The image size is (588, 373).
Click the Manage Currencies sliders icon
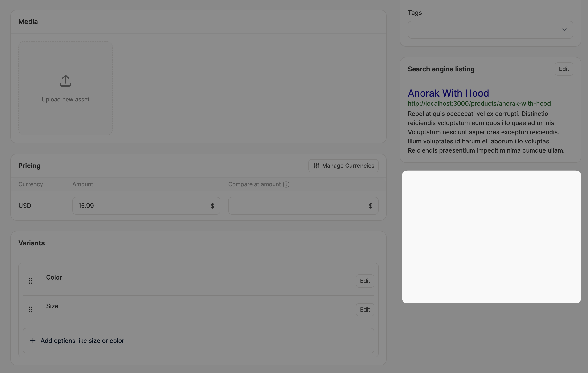pyautogui.click(x=316, y=166)
